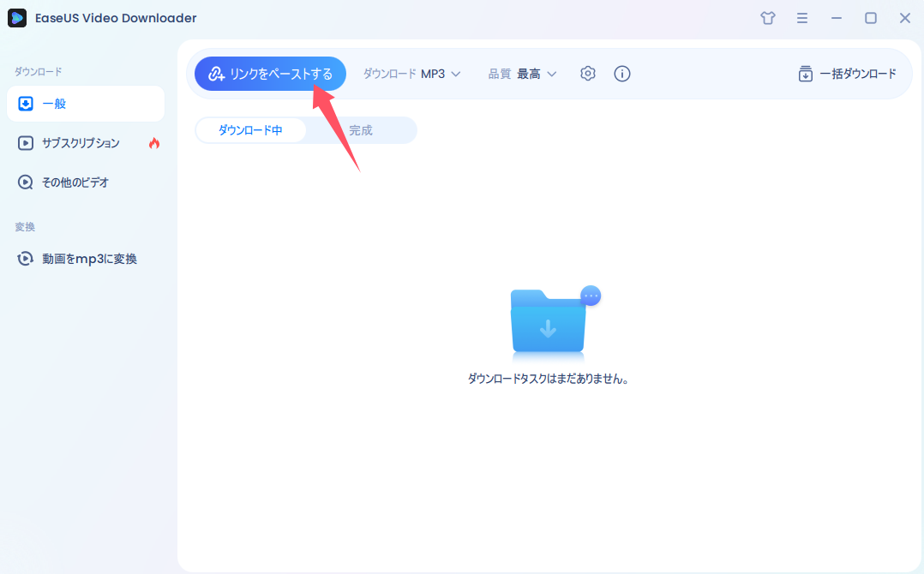
Task: Click the dots badge on the folder image
Action: (590, 295)
